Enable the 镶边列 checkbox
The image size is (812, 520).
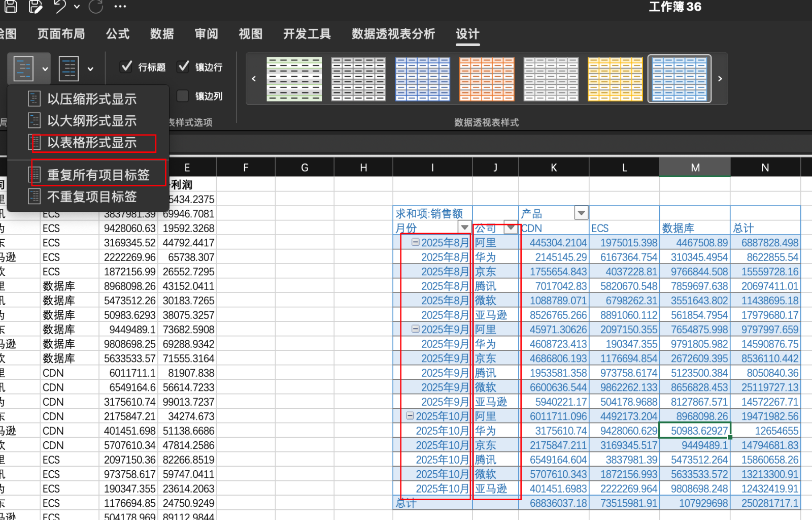(x=183, y=96)
